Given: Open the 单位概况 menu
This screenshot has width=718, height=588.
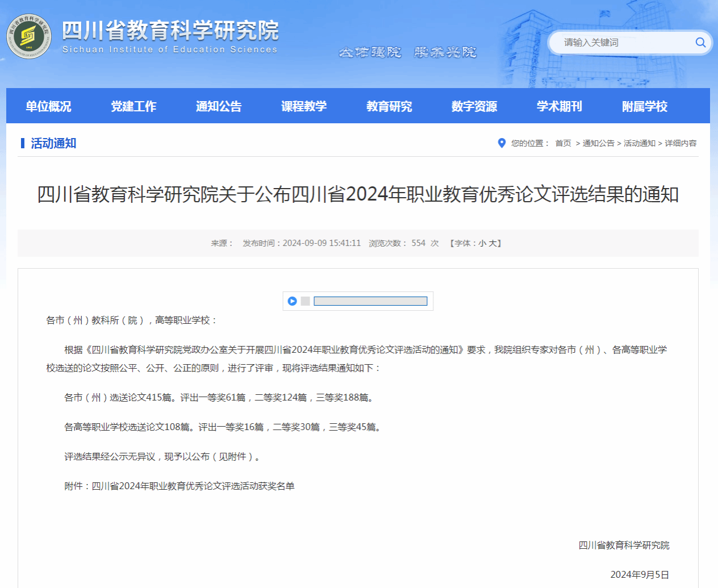Looking at the screenshot, I should (48, 106).
